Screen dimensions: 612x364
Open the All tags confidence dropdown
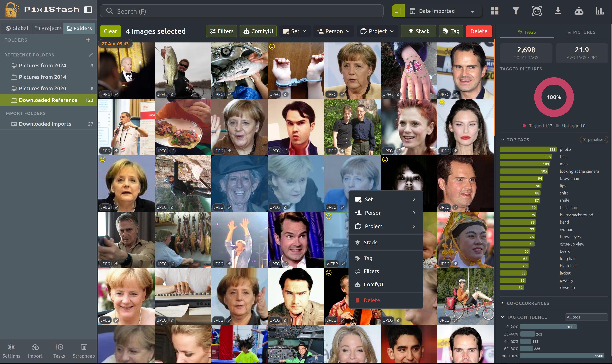tap(586, 317)
